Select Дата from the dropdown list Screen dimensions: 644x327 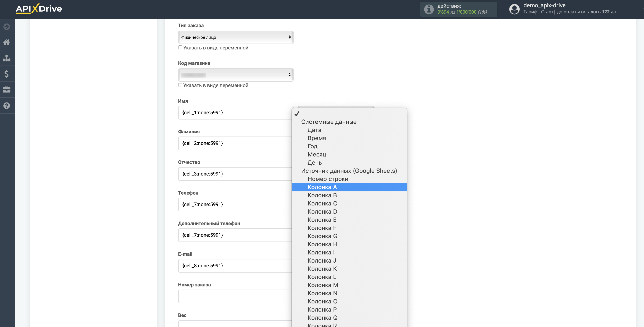(349, 130)
